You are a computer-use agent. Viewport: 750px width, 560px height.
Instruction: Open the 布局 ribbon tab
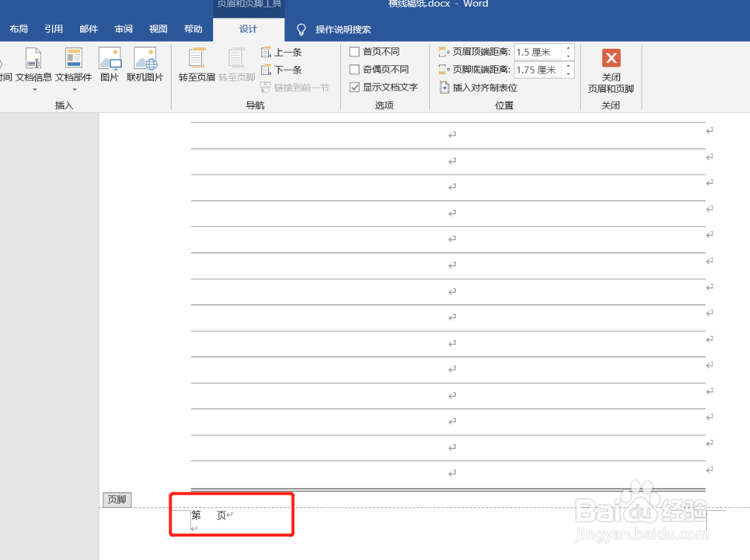[19, 29]
